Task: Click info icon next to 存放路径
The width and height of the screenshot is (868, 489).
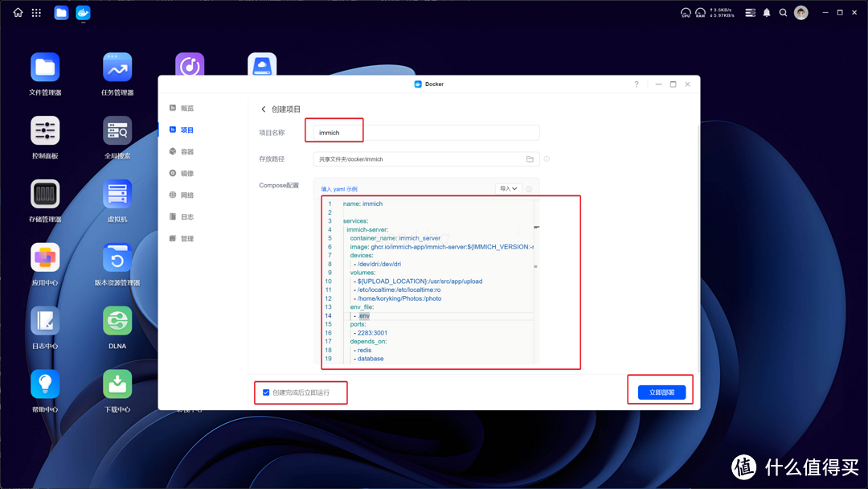Action: click(547, 159)
